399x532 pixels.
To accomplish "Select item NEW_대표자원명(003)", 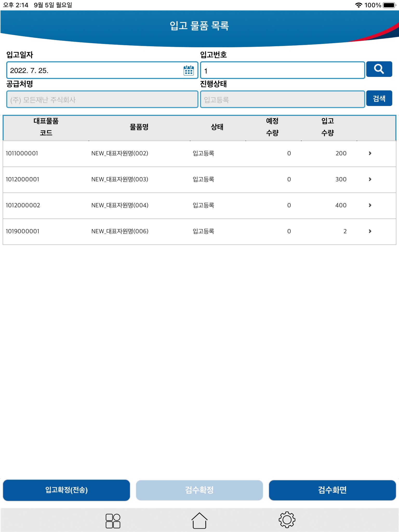I will click(120, 179).
